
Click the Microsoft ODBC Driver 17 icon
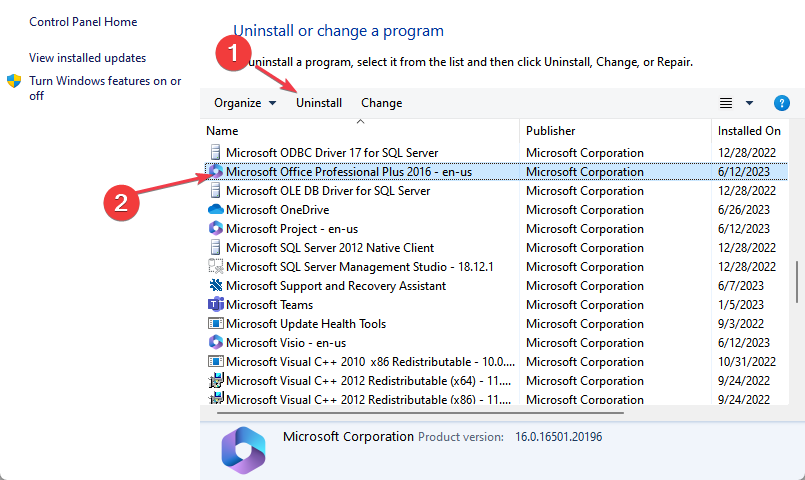[216, 152]
